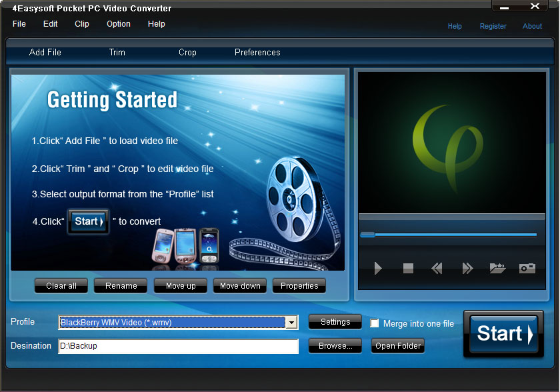Enable Merge into one file checkbox
This screenshot has width=560, height=392.
374,323
